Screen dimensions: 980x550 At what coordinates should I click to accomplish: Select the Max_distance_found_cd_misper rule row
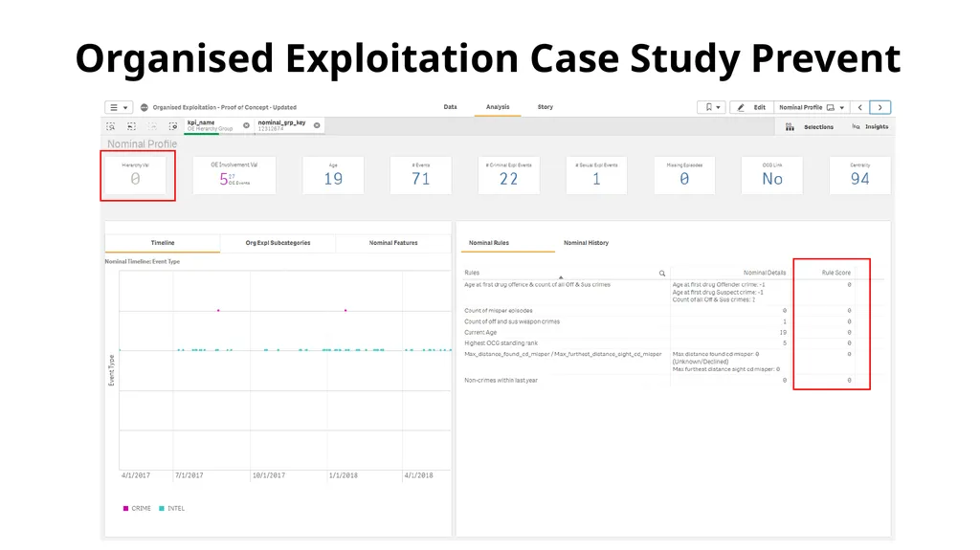pos(657,362)
